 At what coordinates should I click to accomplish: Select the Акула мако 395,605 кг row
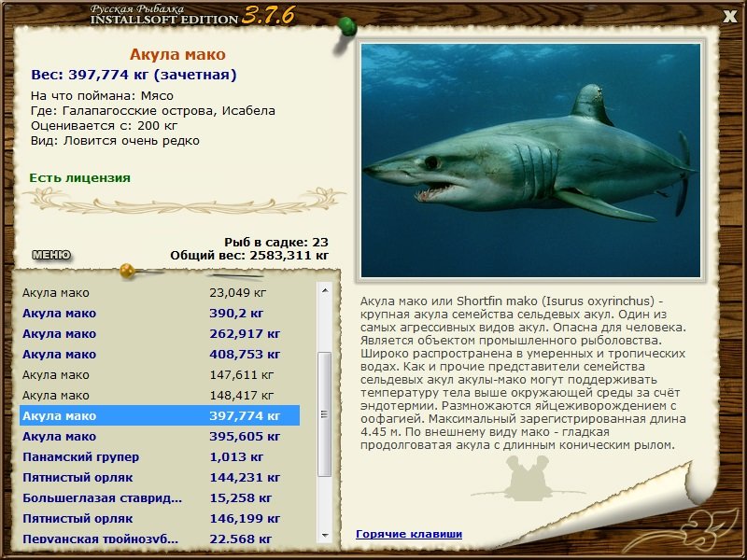point(160,436)
